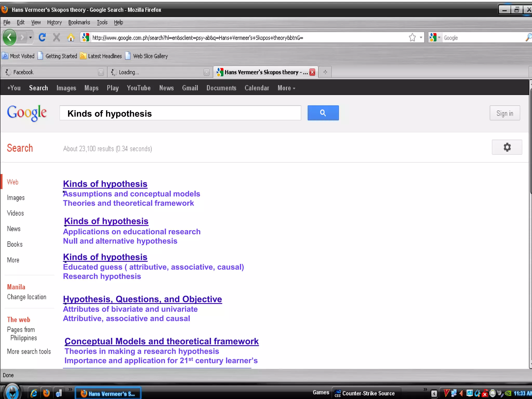This screenshot has height=399, width=532.
Task: Click the Home icon in toolbar
Action: pos(71,38)
